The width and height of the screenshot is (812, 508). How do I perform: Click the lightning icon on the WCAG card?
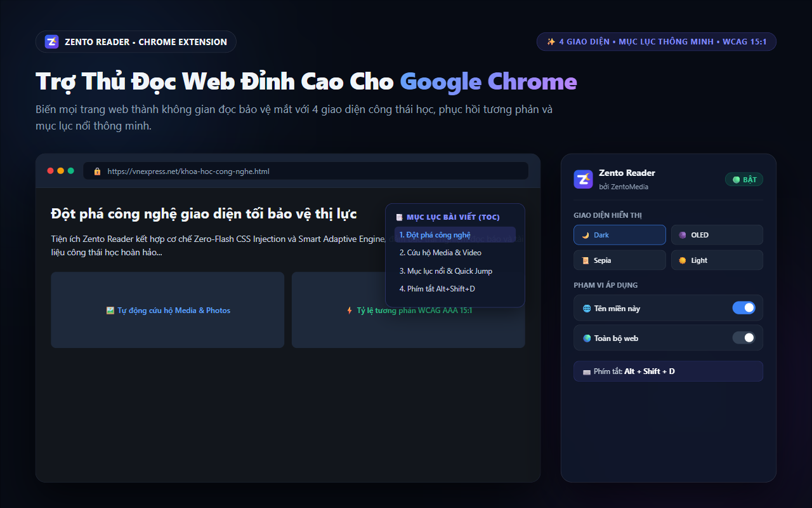(x=350, y=311)
